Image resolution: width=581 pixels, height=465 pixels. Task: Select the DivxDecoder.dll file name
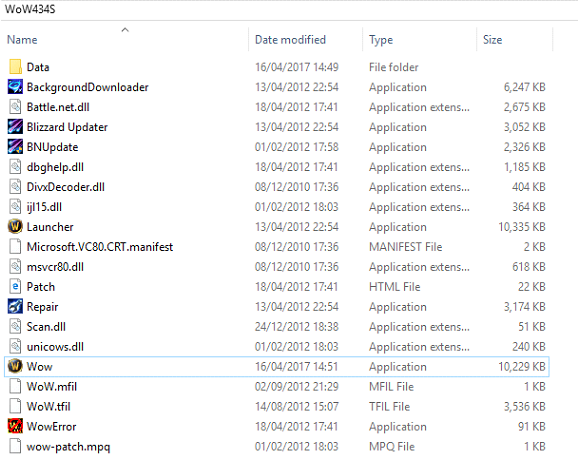66,187
